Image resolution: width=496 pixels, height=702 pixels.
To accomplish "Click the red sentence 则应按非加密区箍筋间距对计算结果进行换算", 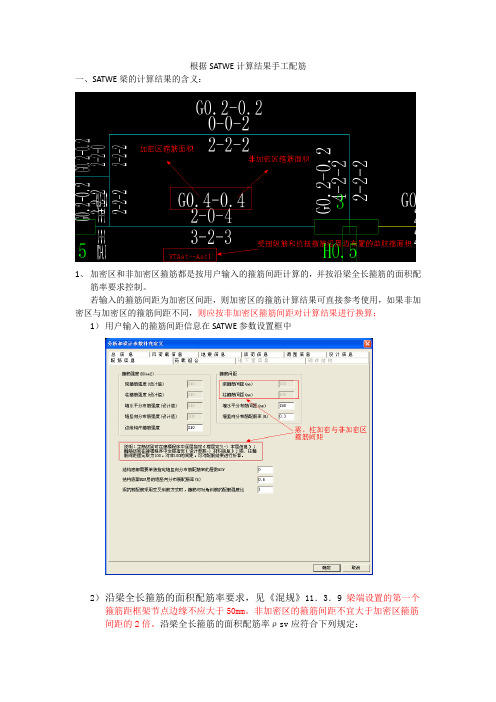I will pyautogui.click(x=287, y=312).
